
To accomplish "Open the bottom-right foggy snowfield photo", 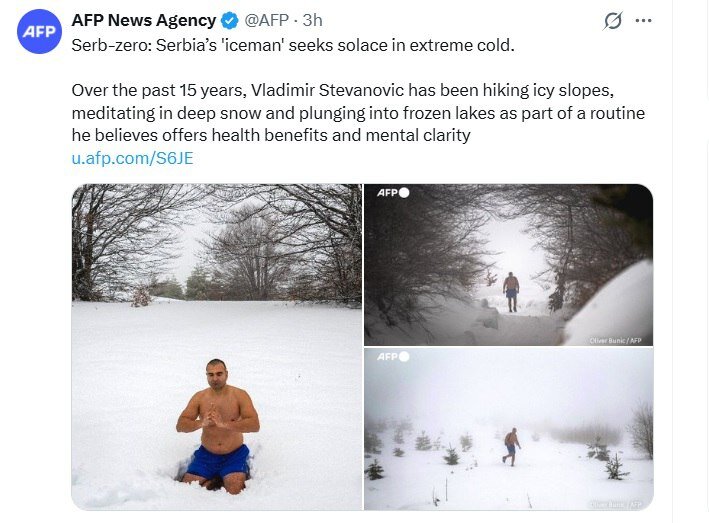I will click(508, 429).
